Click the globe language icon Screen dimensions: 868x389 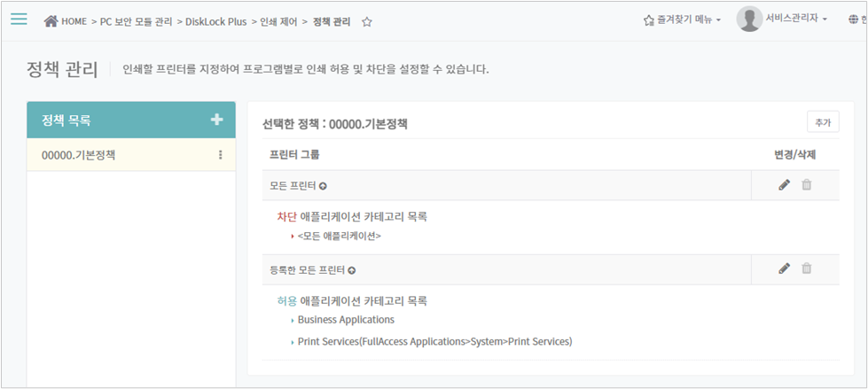pos(853,19)
